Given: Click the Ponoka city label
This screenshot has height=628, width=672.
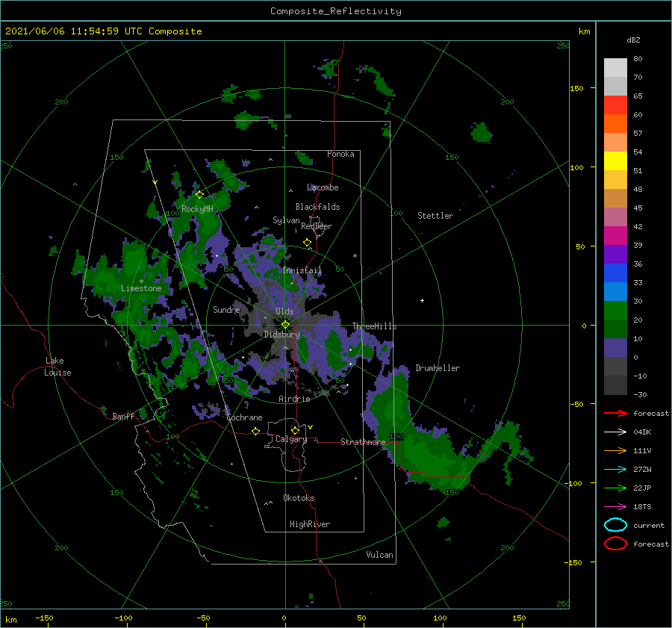Looking at the screenshot, I should (x=340, y=154).
